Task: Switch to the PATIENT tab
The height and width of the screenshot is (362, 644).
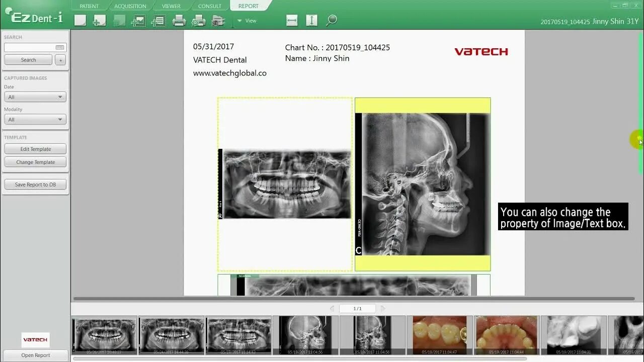Action: (89, 6)
